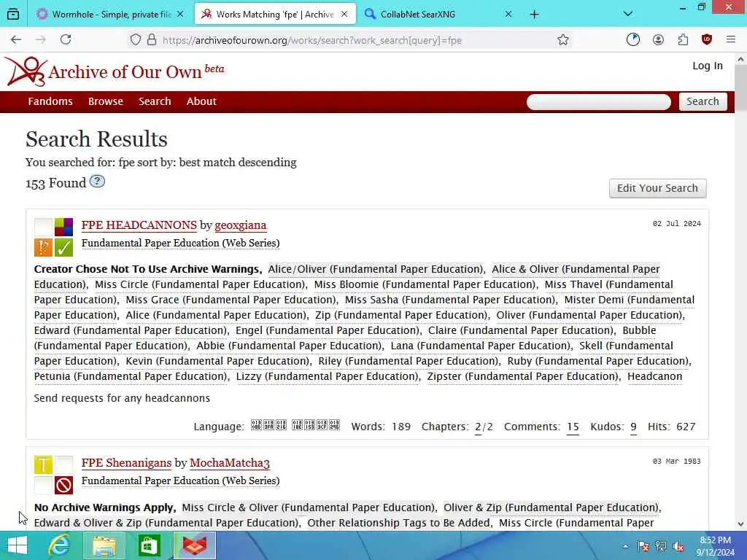747x560 pixels.
Task: Click the Oliver & Zip relationship tag
Action: (551, 507)
